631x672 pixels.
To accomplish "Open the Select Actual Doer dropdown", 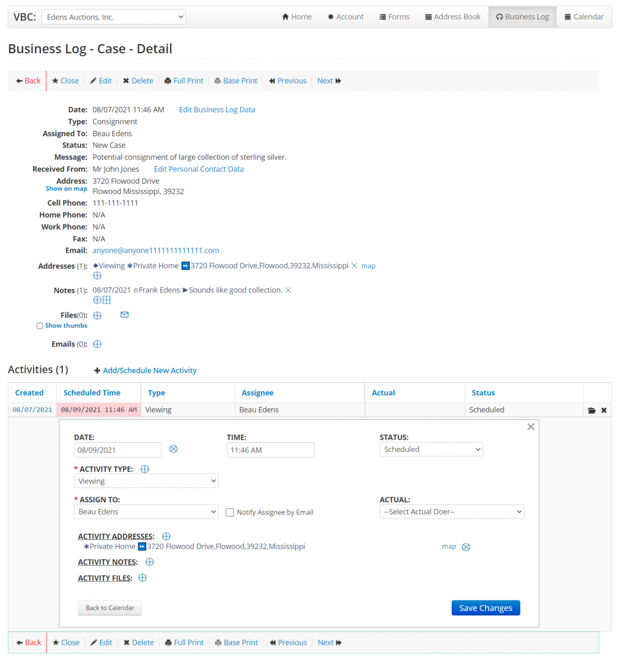I will pyautogui.click(x=451, y=512).
